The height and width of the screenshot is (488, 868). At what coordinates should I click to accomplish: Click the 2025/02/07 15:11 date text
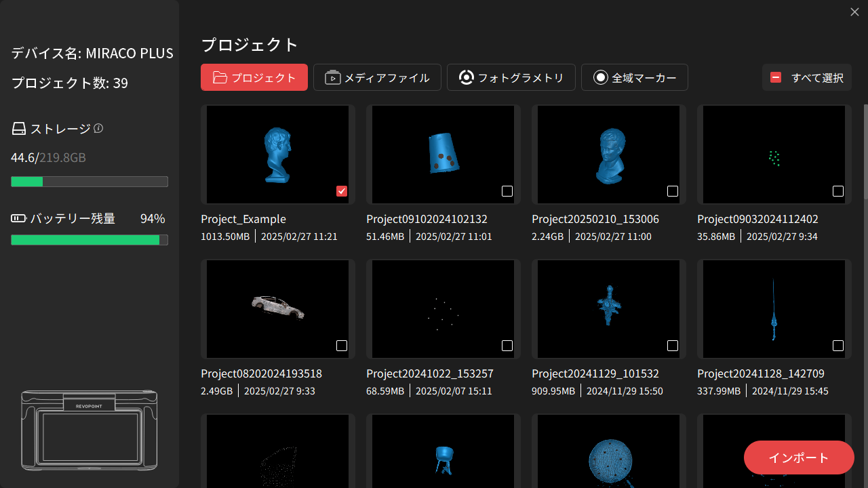click(x=454, y=391)
